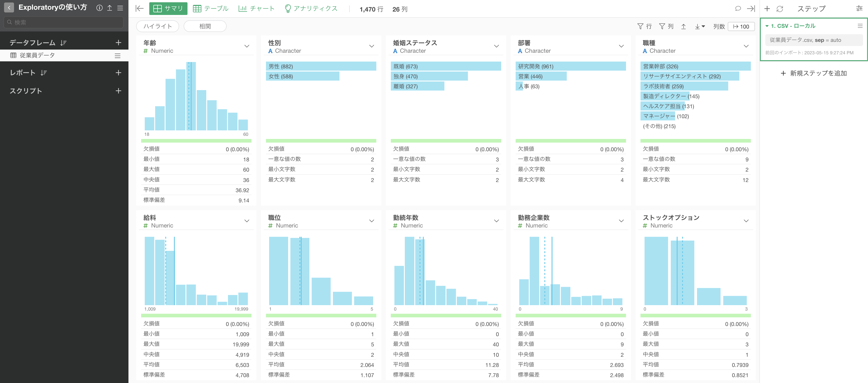Open the download arrow dropdown
The width and height of the screenshot is (868, 383).
[x=700, y=27]
